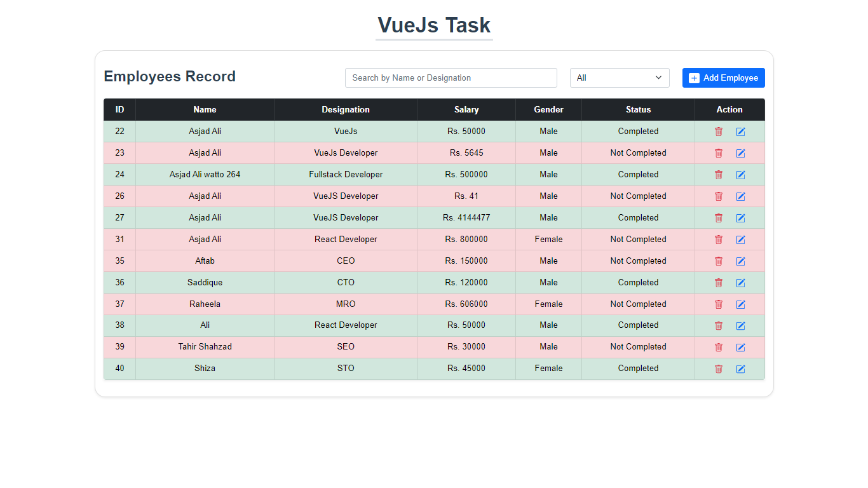
Task: Select the All option in the filter selector
Action: (620, 78)
